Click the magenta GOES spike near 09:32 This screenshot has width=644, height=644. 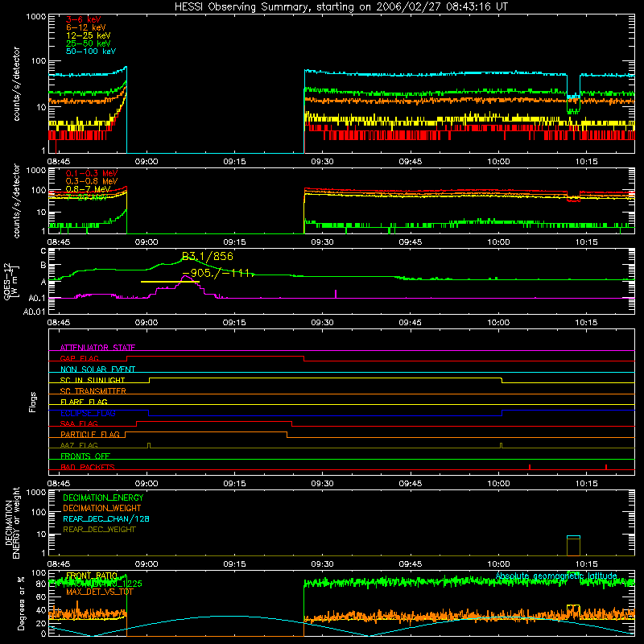pyautogui.click(x=336, y=294)
